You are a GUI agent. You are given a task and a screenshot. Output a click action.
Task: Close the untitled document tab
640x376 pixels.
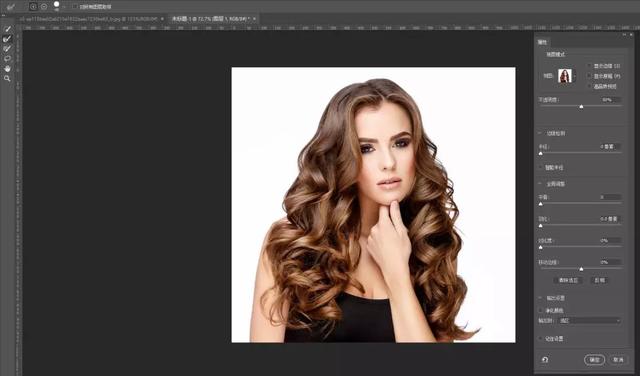[254, 19]
